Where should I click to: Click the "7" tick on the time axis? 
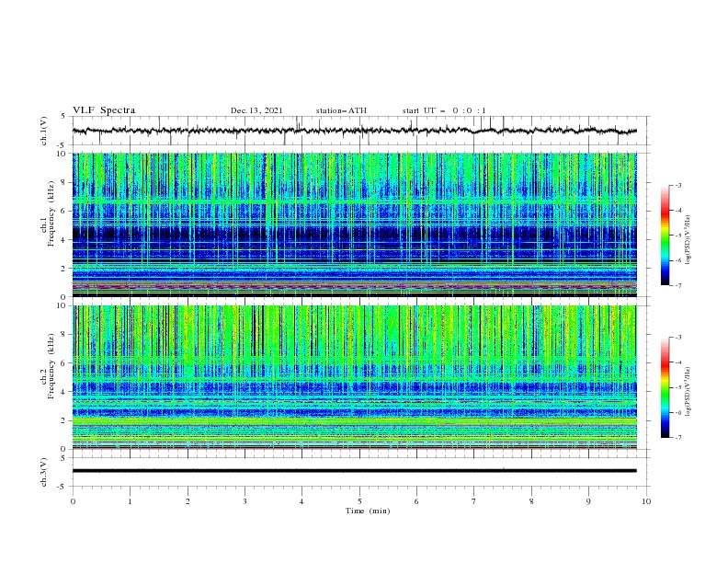click(474, 501)
